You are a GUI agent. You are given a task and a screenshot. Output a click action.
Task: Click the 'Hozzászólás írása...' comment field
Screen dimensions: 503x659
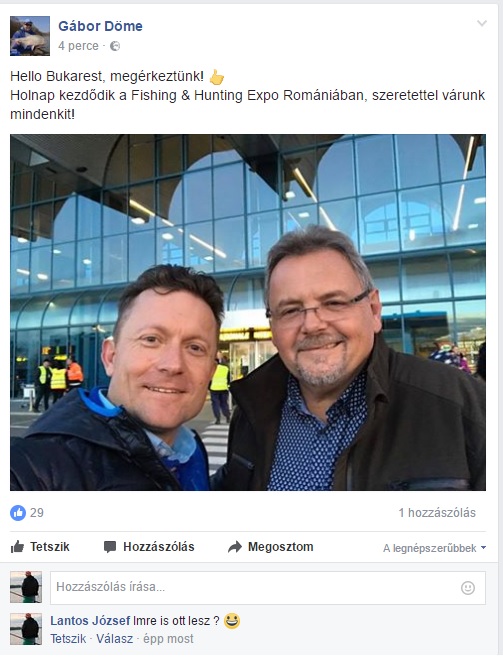click(268, 588)
